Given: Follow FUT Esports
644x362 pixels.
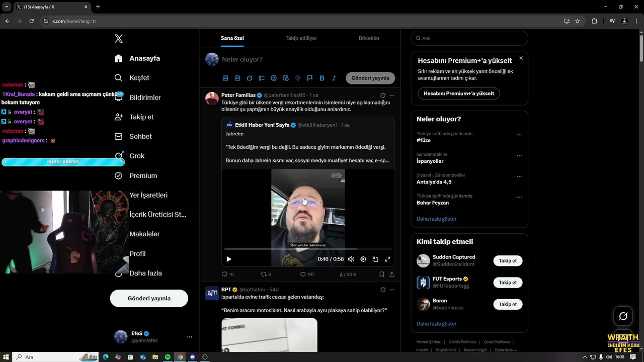Looking at the screenshot, I should point(508,283).
